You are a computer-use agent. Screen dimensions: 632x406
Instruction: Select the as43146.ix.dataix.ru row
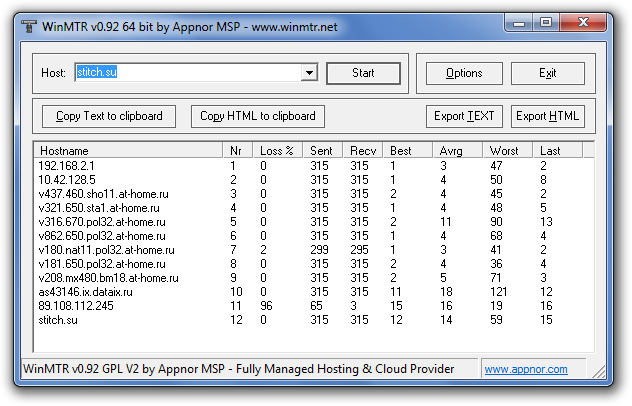click(86, 291)
